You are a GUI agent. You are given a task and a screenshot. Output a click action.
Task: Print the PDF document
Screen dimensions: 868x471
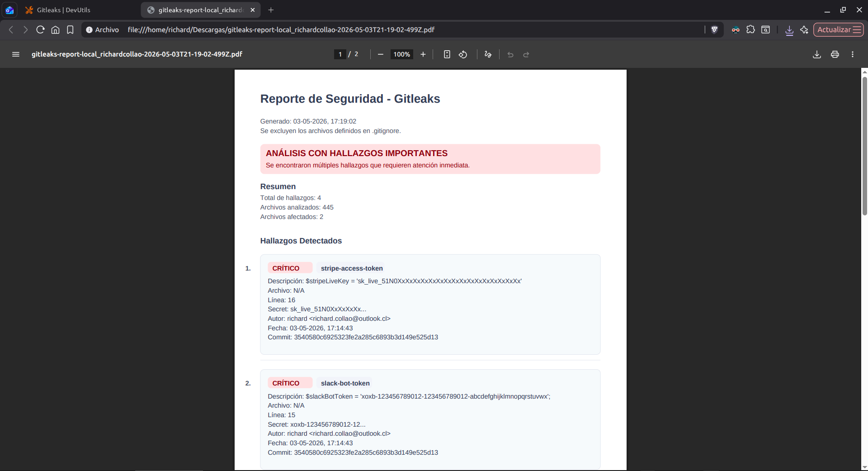tap(835, 54)
